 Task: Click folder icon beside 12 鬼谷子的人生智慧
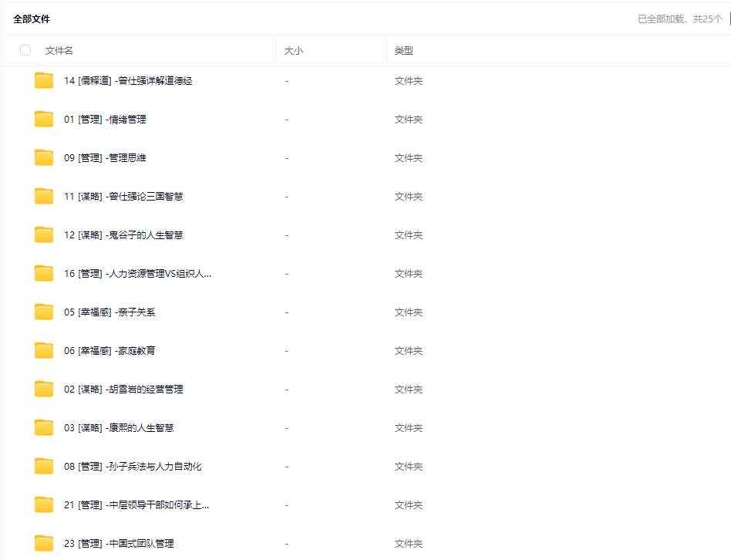point(44,234)
